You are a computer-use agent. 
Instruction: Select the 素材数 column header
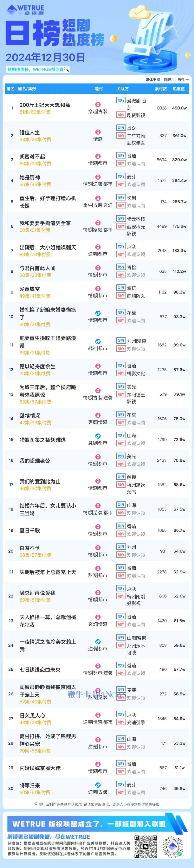point(161,89)
